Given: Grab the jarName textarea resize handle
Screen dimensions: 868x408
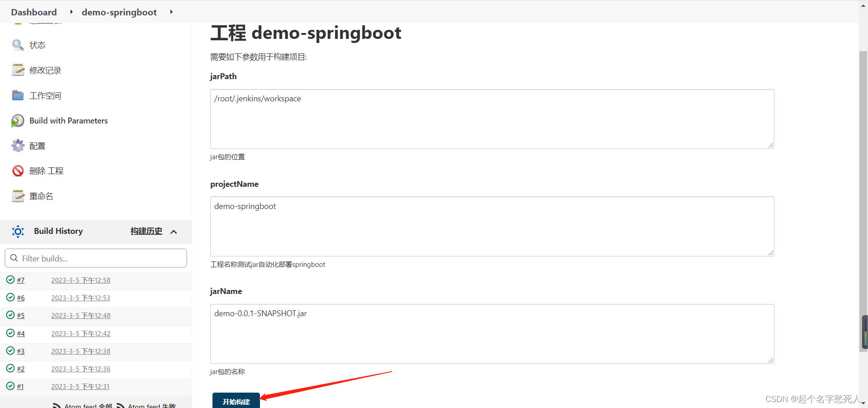Looking at the screenshot, I should pyautogui.click(x=771, y=360).
